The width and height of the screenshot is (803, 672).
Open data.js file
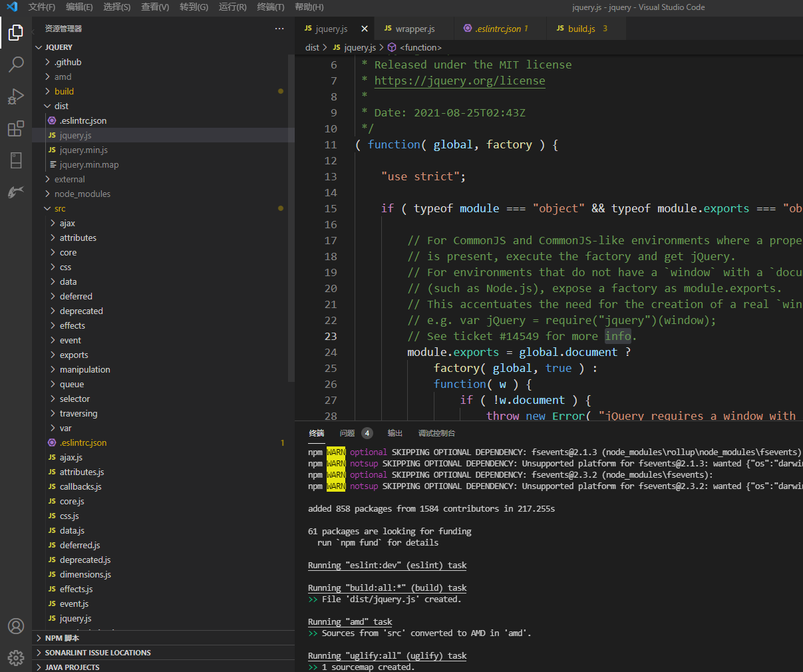(x=163, y=530)
